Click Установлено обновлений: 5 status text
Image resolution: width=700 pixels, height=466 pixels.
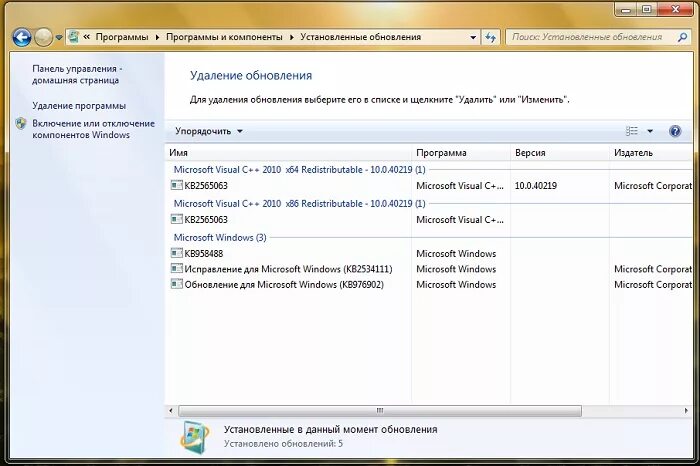click(283, 444)
